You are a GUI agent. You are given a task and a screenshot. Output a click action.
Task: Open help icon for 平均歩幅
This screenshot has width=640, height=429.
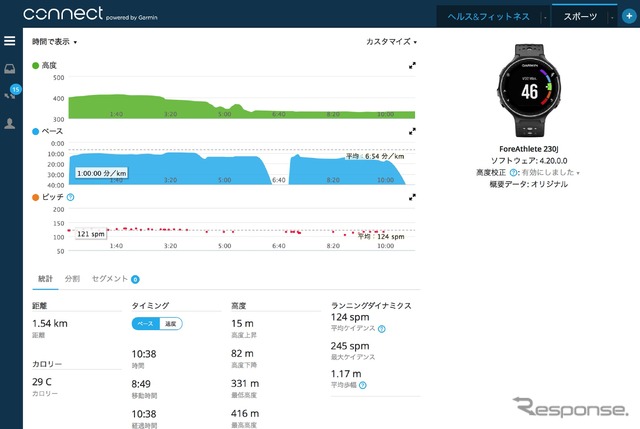click(x=362, y=385)
